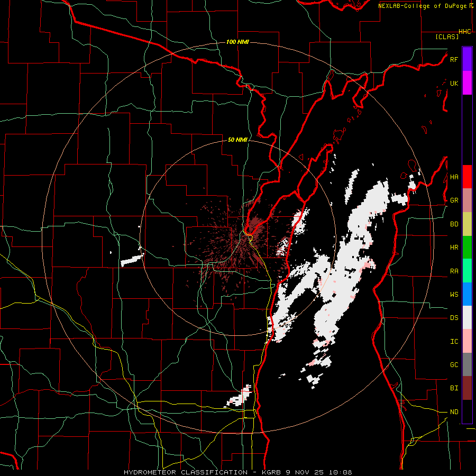
Task: Click the 10:08 time stamp
Action: click(340, 472)
